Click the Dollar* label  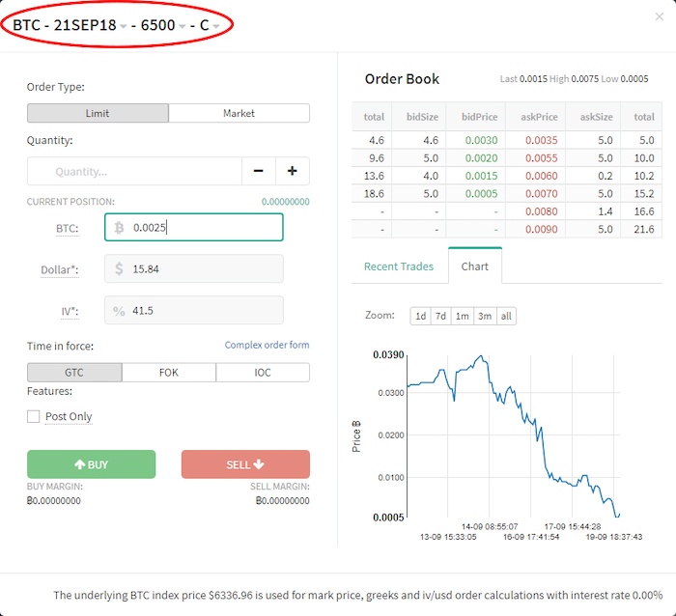(x=60, y=269)
